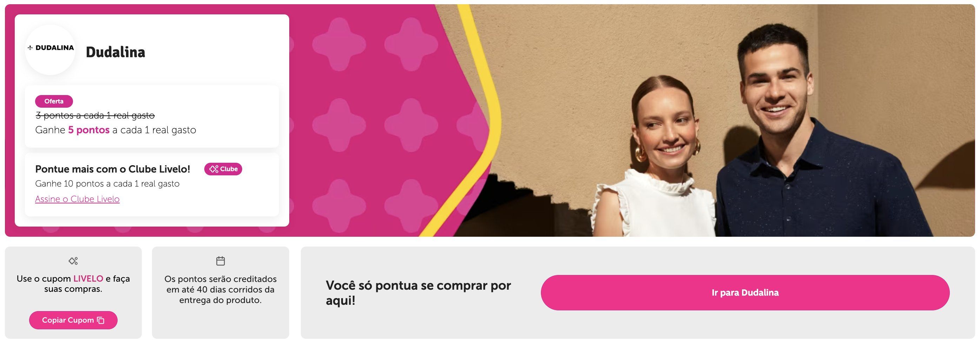Open the Assine o Clube Livelo link
The width and height of the screenshot is (980, 343).
(77, 199)
